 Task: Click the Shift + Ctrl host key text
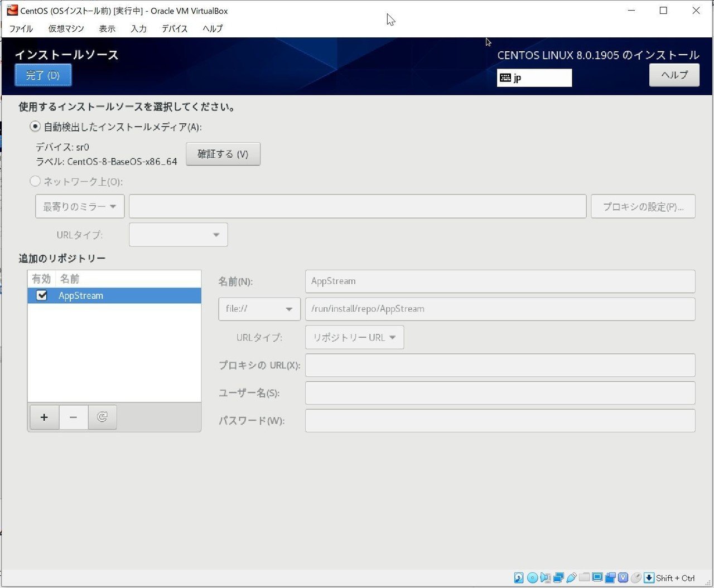pos(676,578)
